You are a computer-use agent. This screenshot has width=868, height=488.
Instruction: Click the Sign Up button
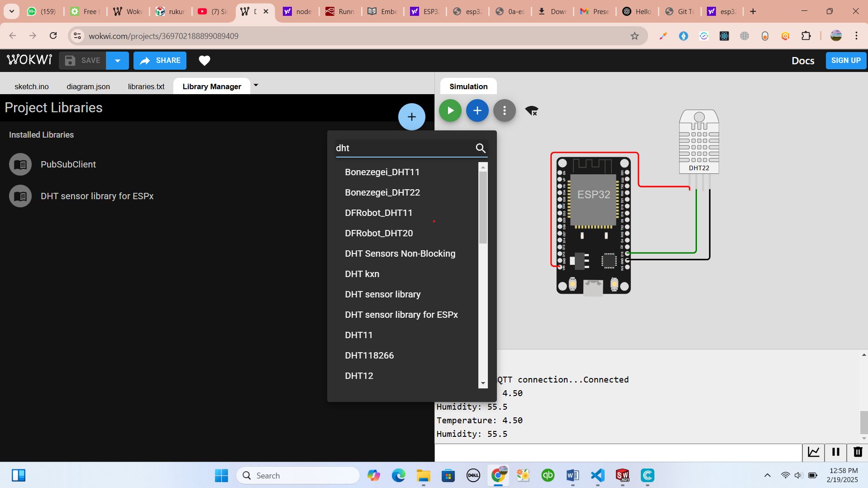click(846, 61)
